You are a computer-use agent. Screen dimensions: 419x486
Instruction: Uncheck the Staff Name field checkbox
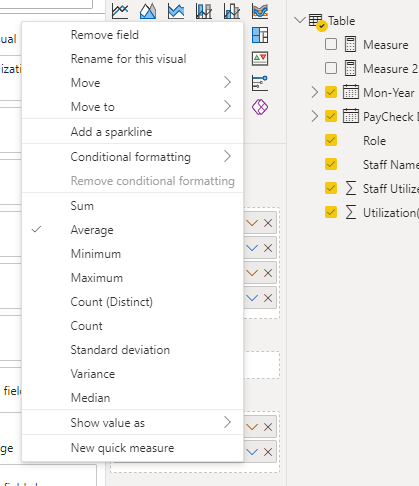point(331,164)
